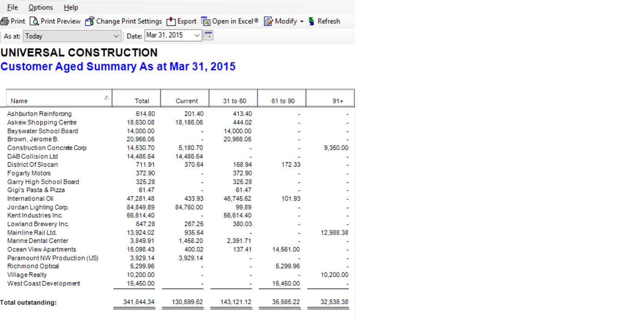Select Village Realty customer
Viewport: 644px width, 319px height.
click(x=27, y=275)
